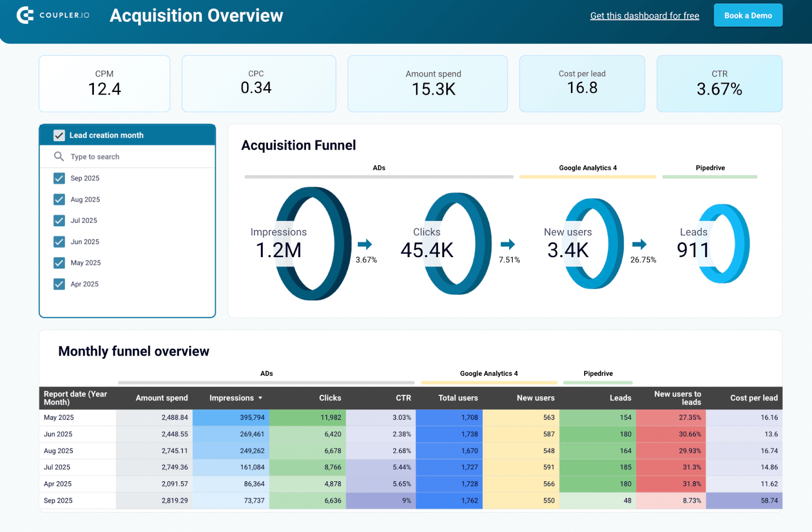Click the arrow between New users and Leads
Screen dimensions: 812x532
pyautogui.click(x=639, y=244)
